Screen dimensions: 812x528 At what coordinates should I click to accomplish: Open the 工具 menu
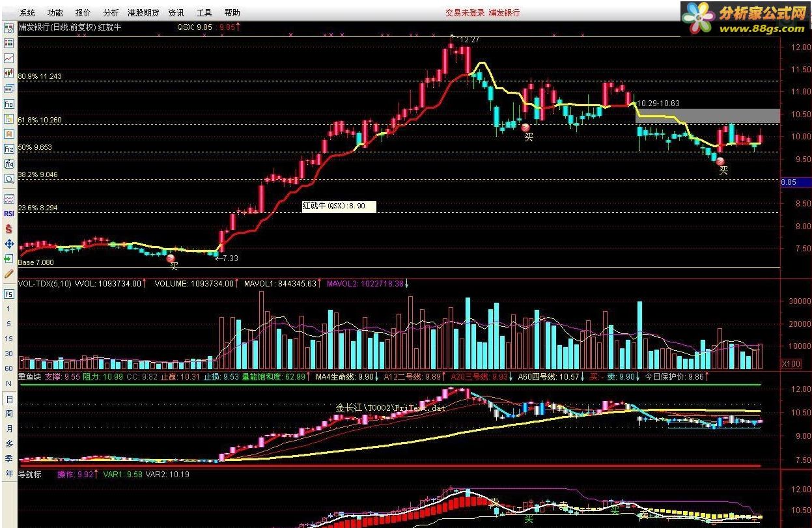click(204, 12)
